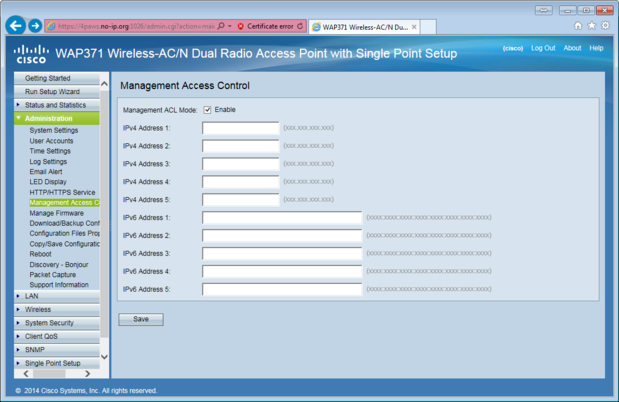Close the WAP371 browser tab
619x402 pixels.
[414, 27]
